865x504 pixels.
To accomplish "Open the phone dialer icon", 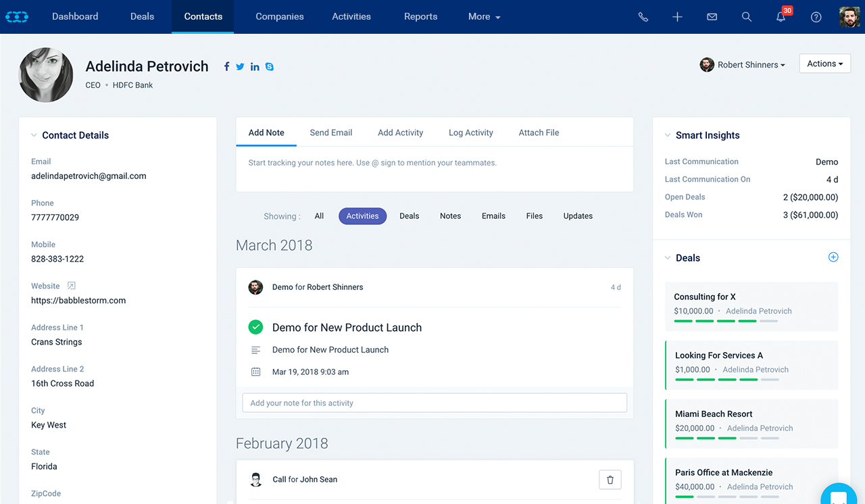I will click(x=643, y=17).
